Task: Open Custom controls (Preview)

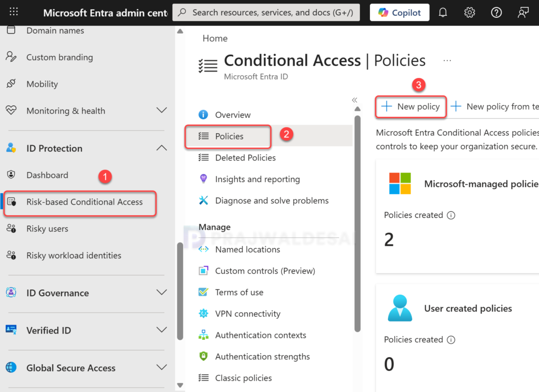Action: (265, 271)
